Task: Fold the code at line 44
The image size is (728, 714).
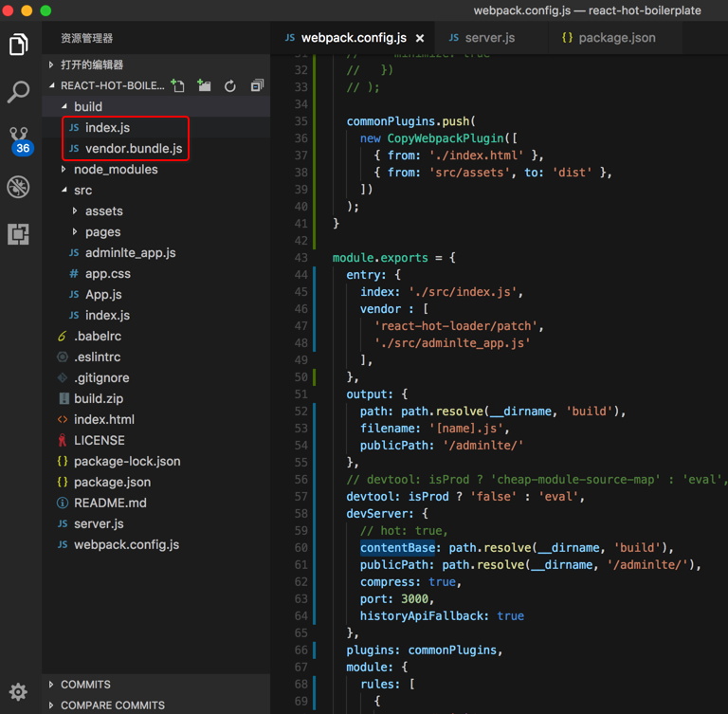Action: [323, 275]
